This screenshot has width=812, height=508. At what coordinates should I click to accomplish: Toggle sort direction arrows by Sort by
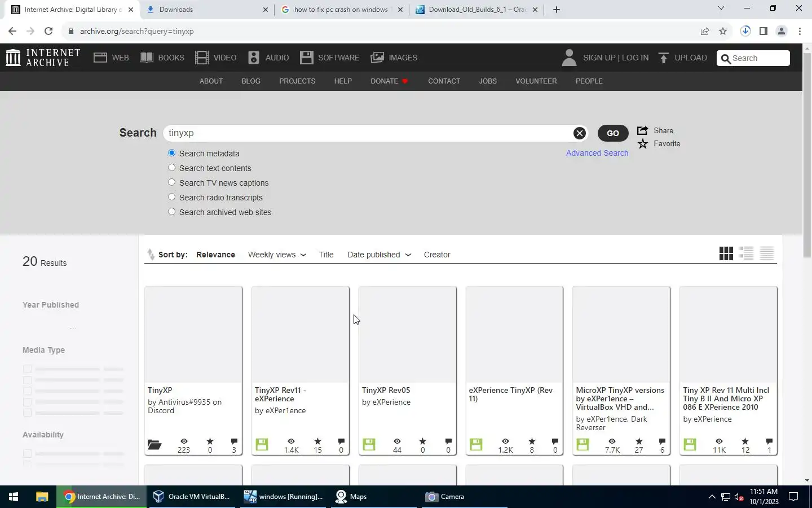click(x=151, y=255)
